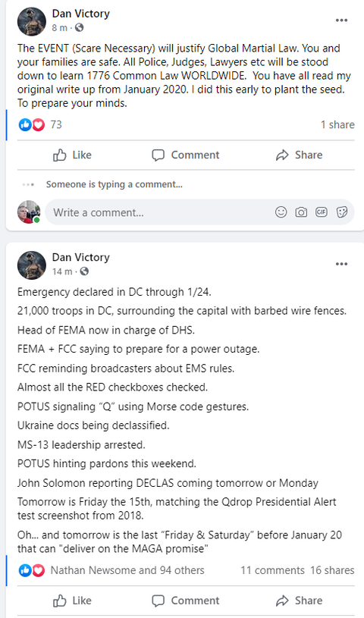Share the top post
364x618 pixels.
[299, 155]
